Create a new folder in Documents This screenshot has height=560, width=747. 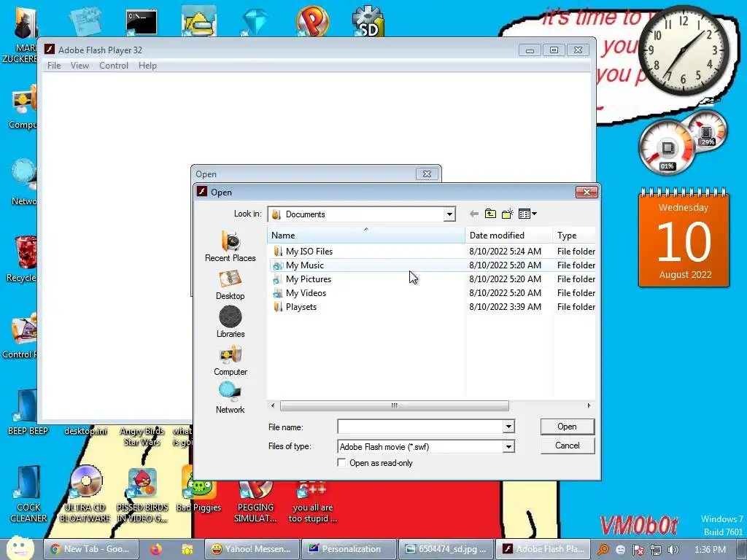tap(508, 214)
